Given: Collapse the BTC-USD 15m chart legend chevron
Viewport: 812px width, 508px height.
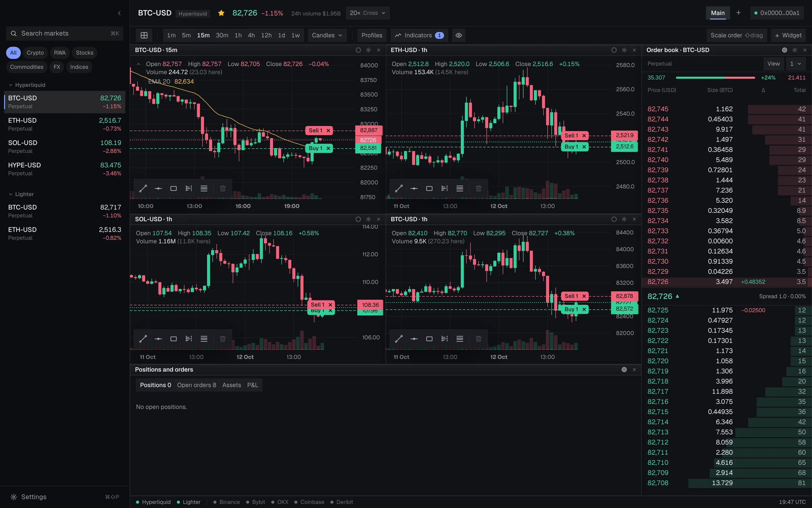Looking at the screenshot, I should coord(138,64).
